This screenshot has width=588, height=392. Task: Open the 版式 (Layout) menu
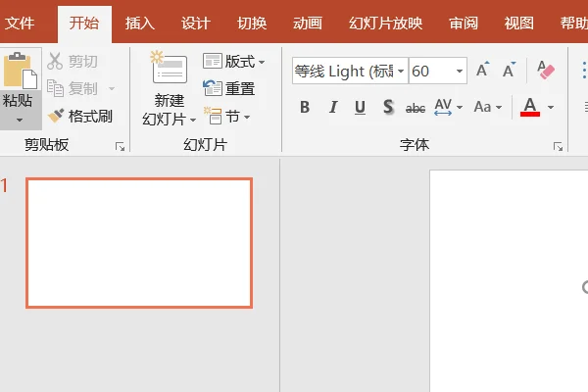pos(233,61)
